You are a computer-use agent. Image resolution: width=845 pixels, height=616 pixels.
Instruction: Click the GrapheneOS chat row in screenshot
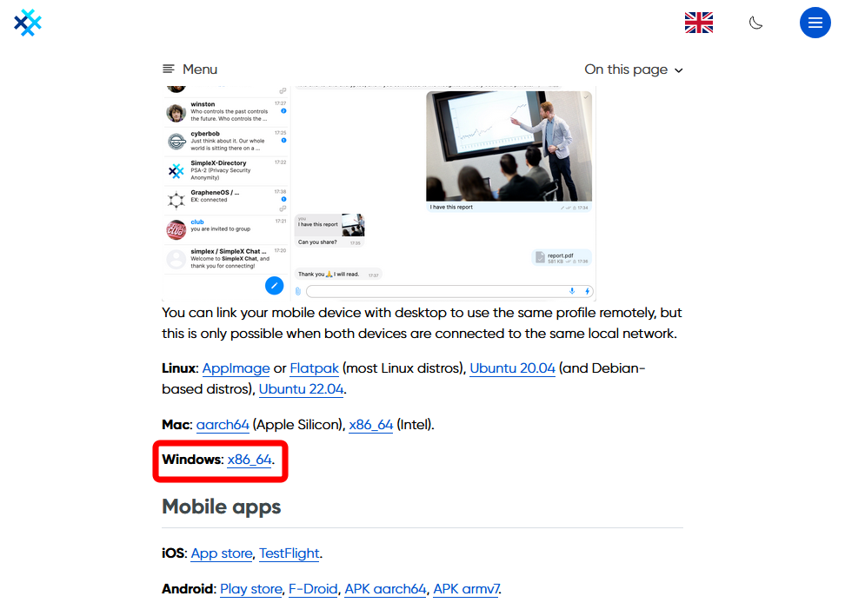[x=226, y=200]
